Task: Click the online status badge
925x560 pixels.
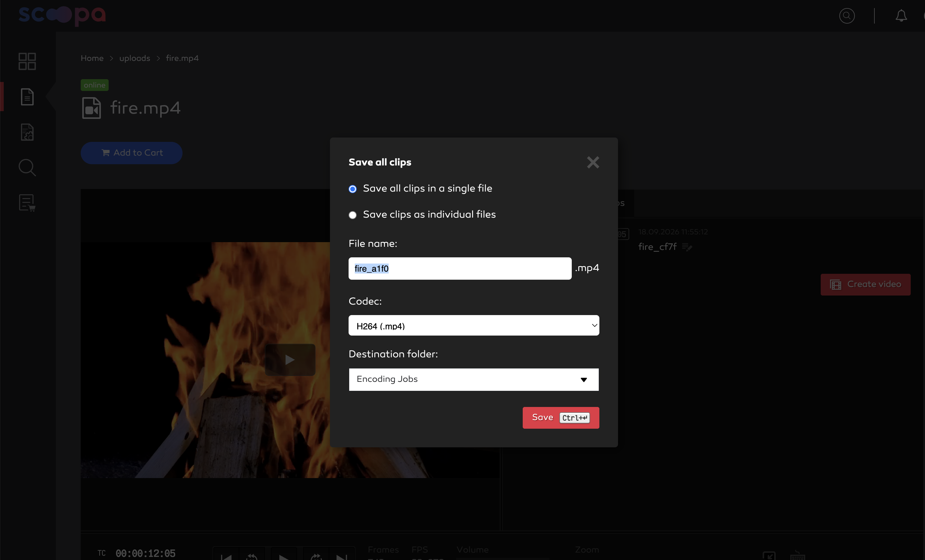Action: (95, 85)
